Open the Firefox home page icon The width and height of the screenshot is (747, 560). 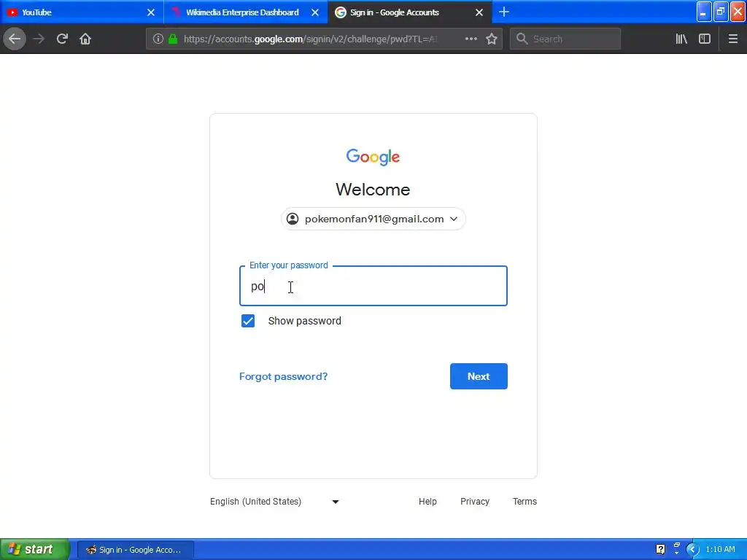85,39
